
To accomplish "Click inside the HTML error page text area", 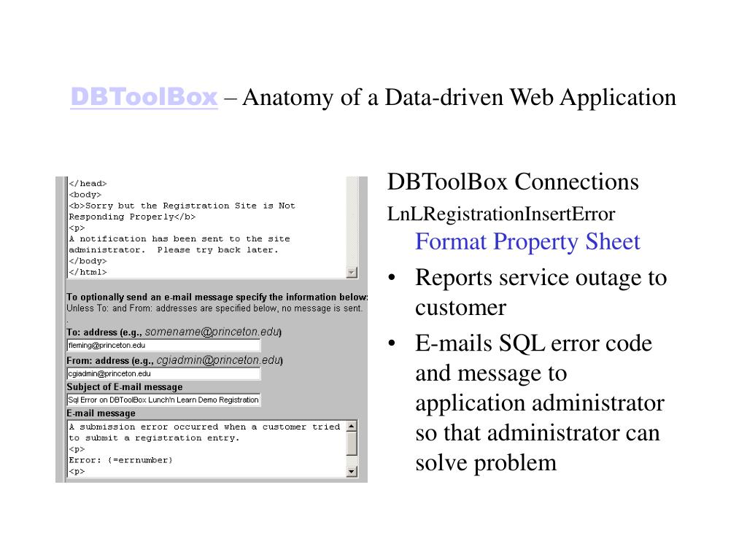I will (206, 227).
